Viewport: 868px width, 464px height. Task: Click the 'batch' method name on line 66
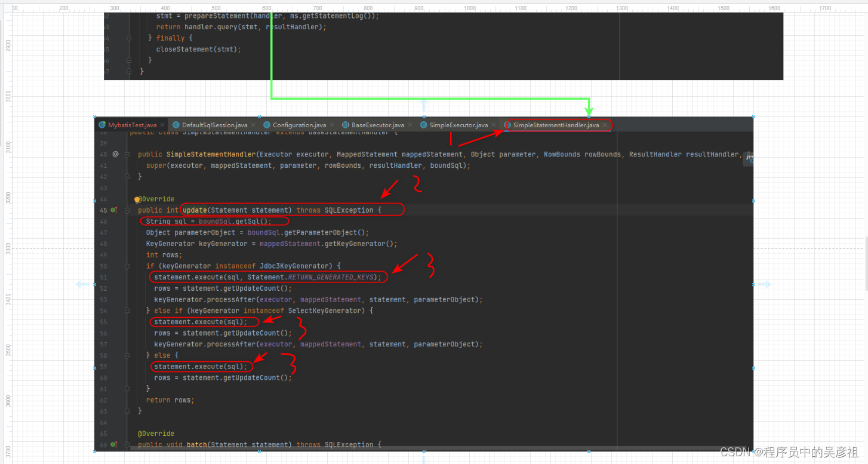(x=196, y=445)
